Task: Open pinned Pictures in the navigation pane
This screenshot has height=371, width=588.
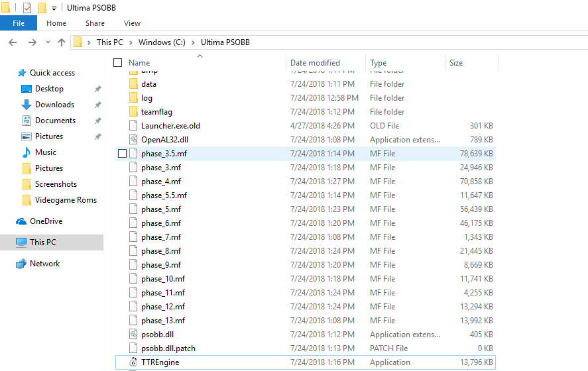Action: (49, 136)
